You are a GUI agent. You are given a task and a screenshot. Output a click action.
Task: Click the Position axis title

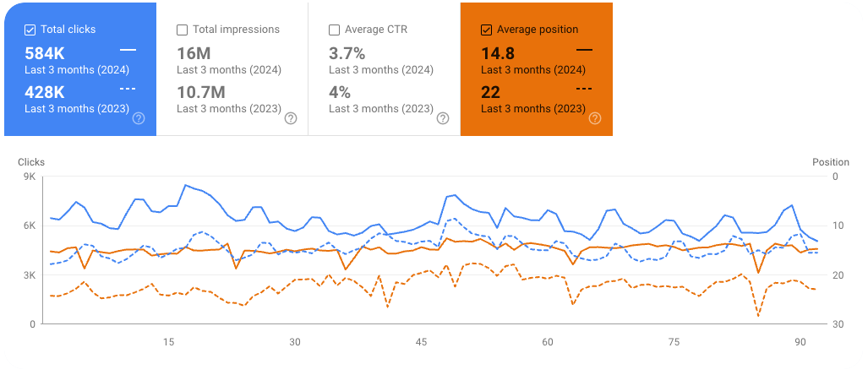click(831, 162)
